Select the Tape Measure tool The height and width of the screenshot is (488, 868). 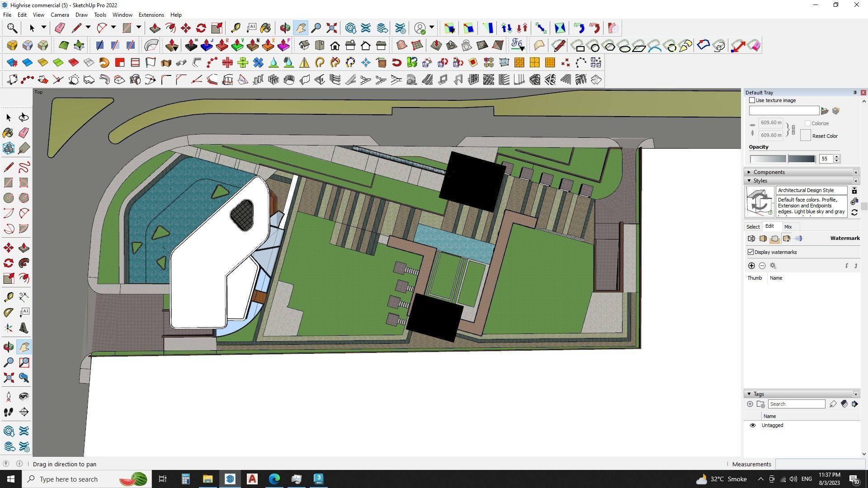[x=8, y=297]
